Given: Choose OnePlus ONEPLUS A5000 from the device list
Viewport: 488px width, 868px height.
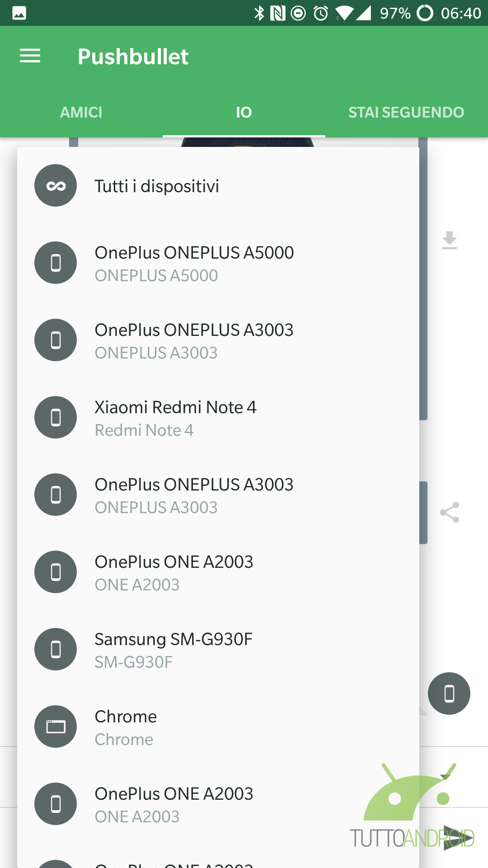Looking at the screenshot, I should click(x=218, y=263).
